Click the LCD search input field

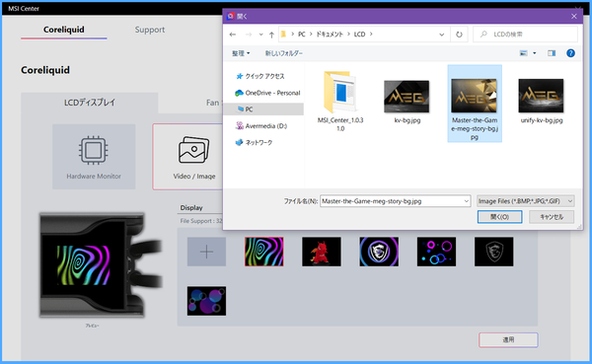[525, 35]
